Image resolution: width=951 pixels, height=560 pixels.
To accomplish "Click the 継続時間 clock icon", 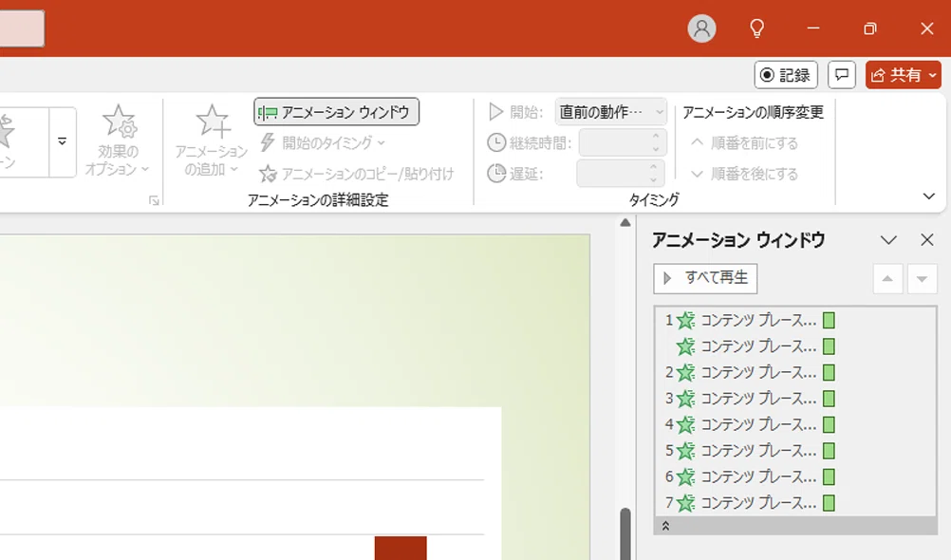I will pyautogui.click(x=496, y=143).
